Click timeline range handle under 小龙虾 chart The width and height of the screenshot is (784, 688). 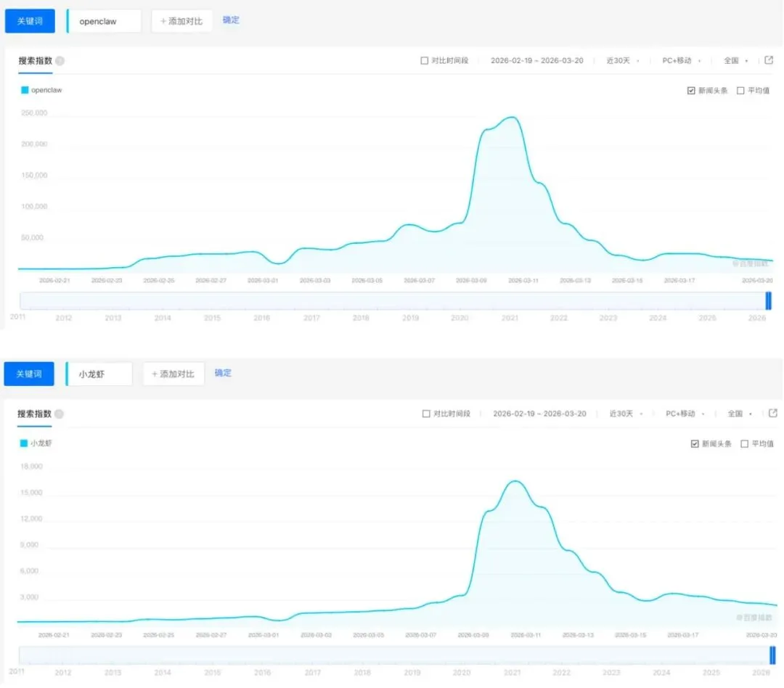click(772, 655)
